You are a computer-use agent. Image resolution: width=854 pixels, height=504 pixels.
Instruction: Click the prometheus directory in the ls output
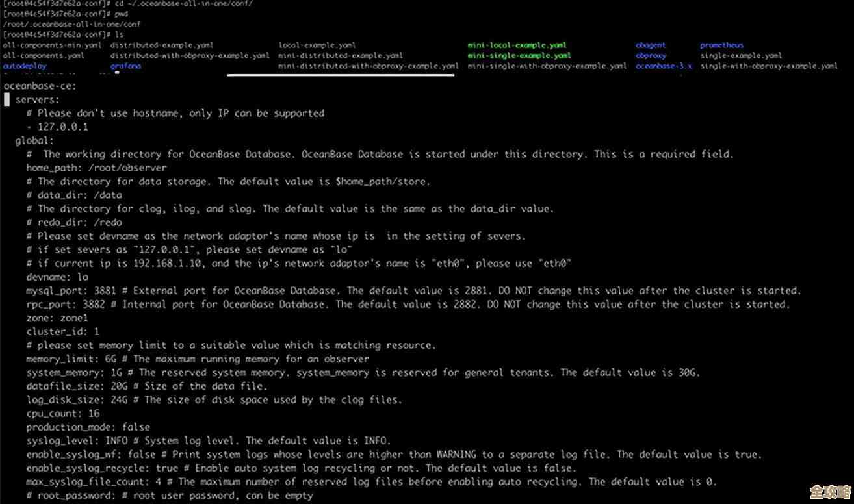721,45
